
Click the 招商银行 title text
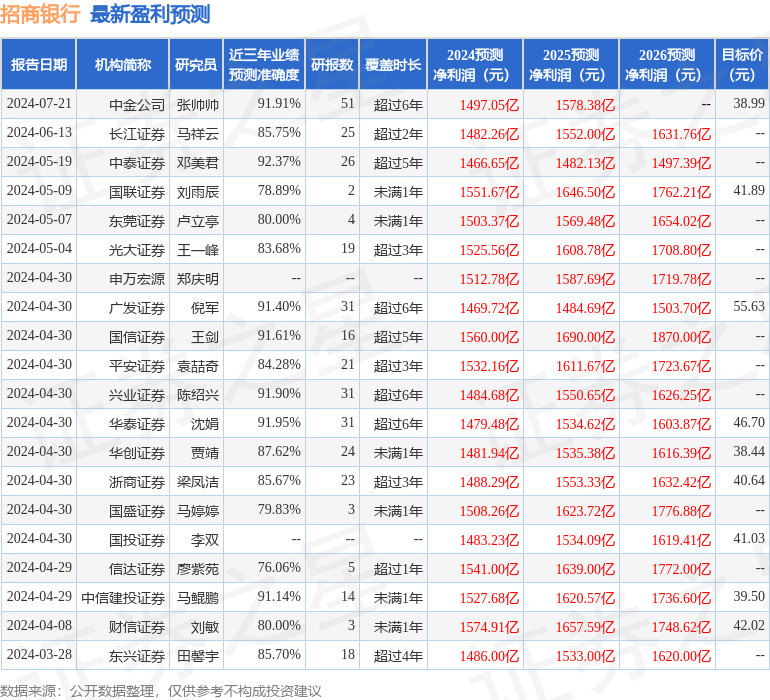coord(40,14)
